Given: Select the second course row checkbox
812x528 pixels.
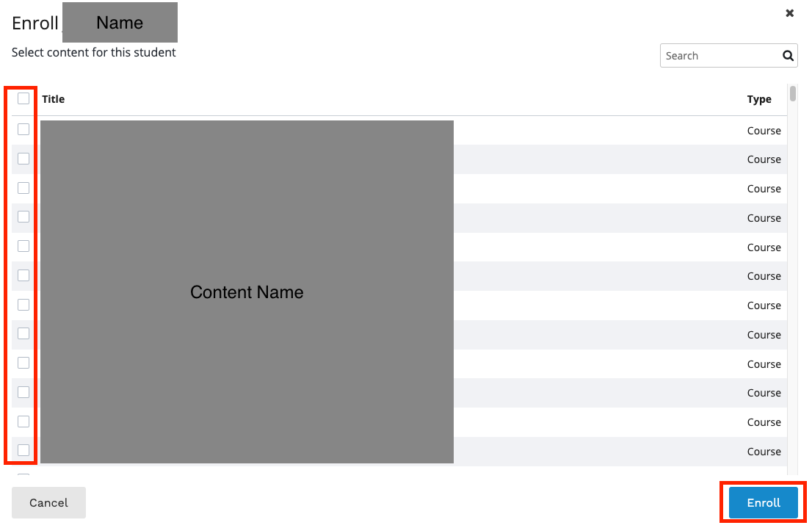Looking at the screenshot, I should (x=23, y=159).
